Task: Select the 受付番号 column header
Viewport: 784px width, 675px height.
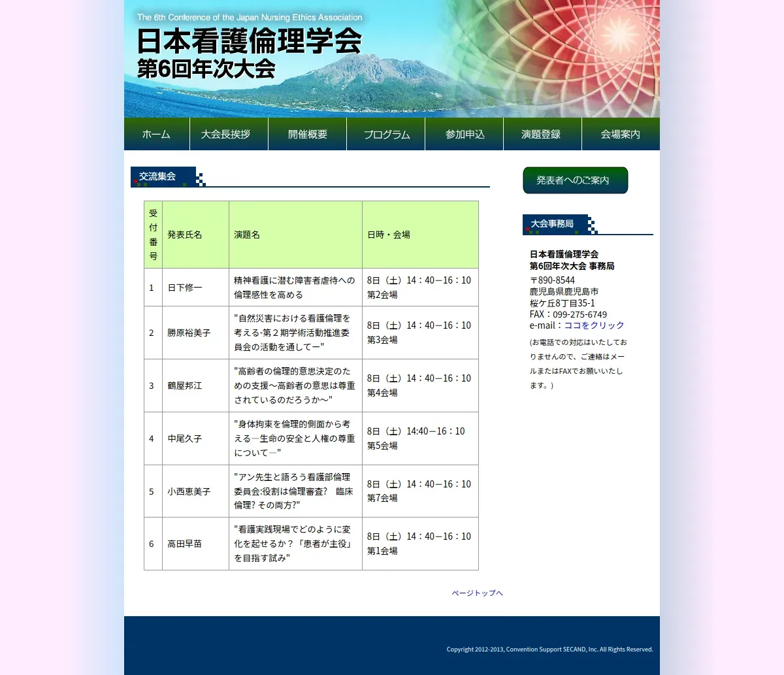Action: pos(153,235)
